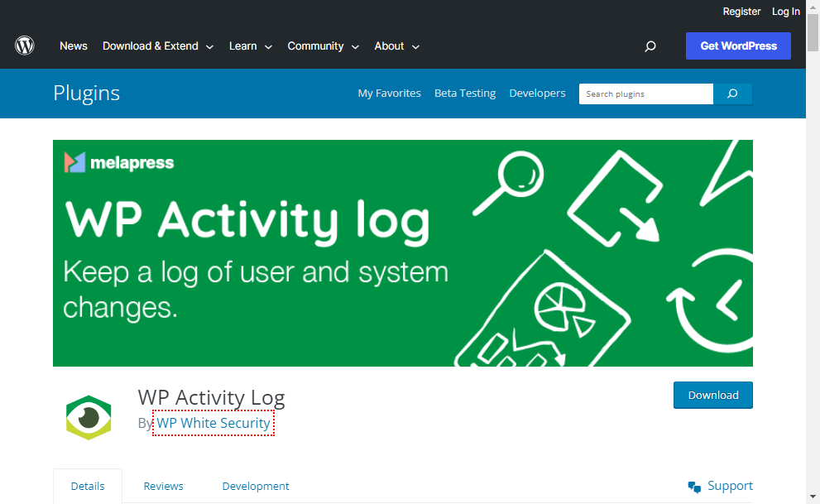
Task: Click the WP Activity Log eye icon
Action: point(89,416)
